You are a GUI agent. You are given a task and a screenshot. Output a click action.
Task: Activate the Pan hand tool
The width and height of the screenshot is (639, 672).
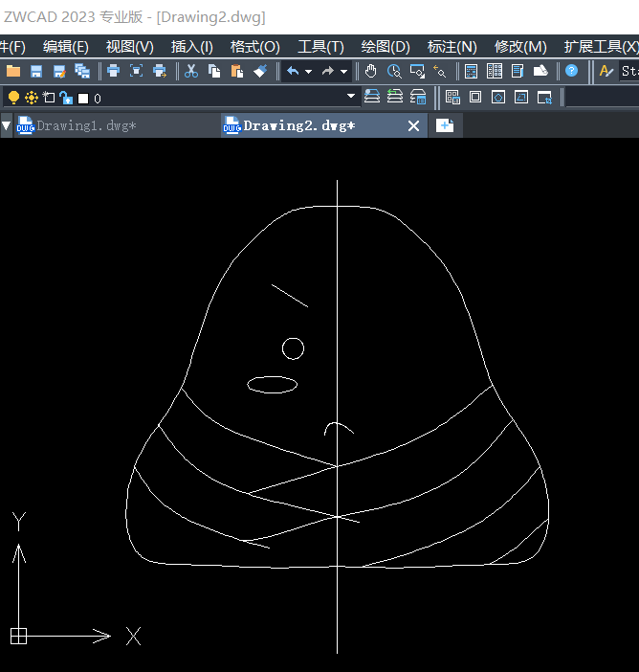click(371, 71)
